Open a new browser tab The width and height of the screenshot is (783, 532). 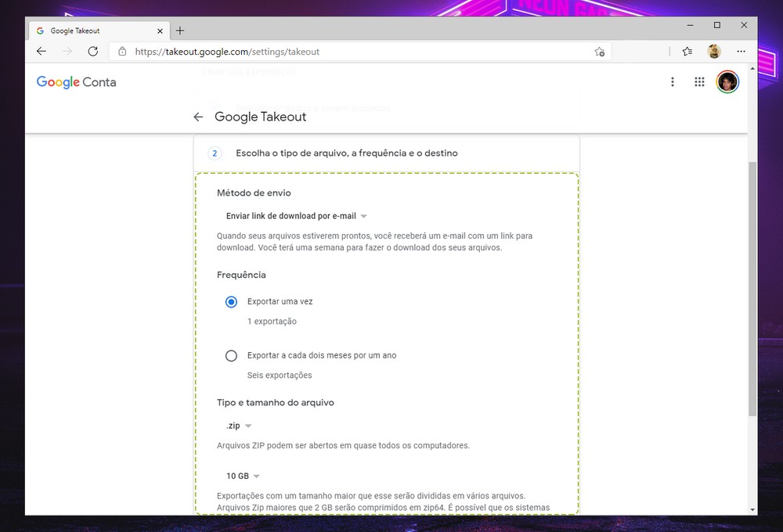pyautogui.click(x=180, y=31)
